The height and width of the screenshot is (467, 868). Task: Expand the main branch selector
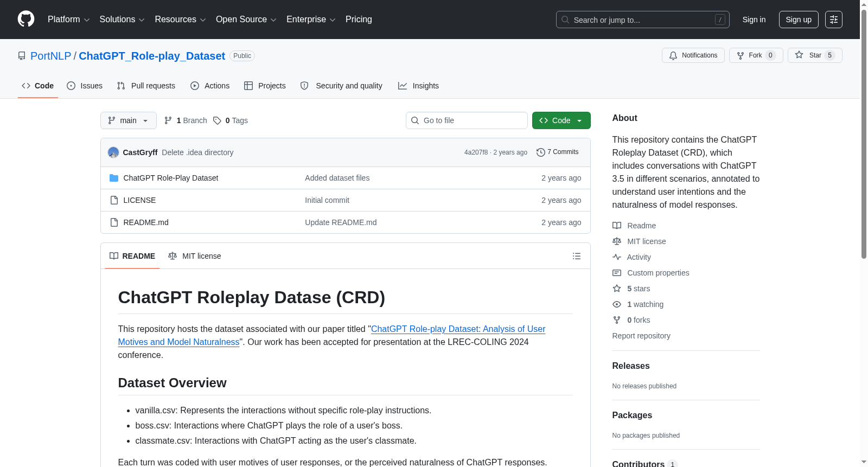click(x=129, y=120)
